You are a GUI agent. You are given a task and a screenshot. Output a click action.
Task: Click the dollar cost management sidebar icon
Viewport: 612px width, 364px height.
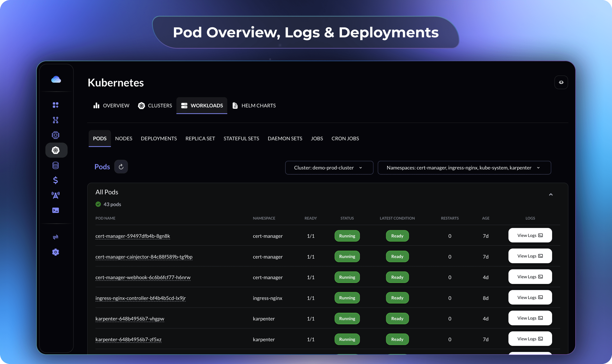coord(56,180)
